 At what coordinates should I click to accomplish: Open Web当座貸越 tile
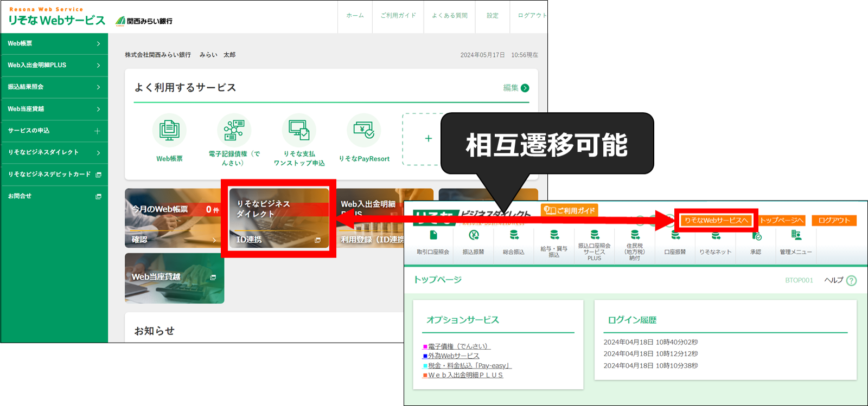point(174,278)
